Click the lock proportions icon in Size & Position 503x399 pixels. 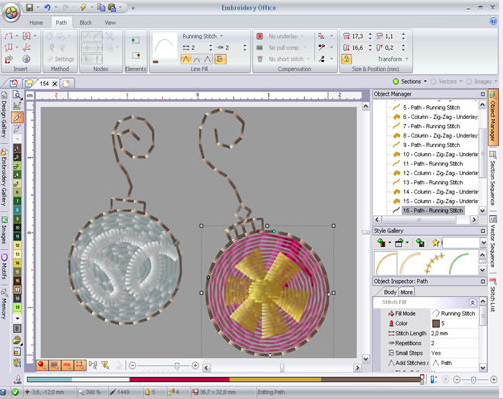tap(347, 59)
